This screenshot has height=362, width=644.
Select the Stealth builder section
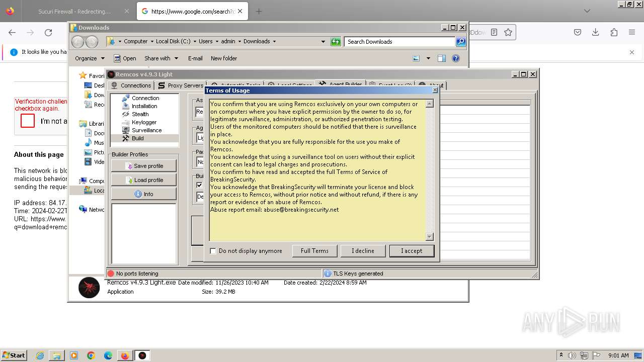pos(140,114)
